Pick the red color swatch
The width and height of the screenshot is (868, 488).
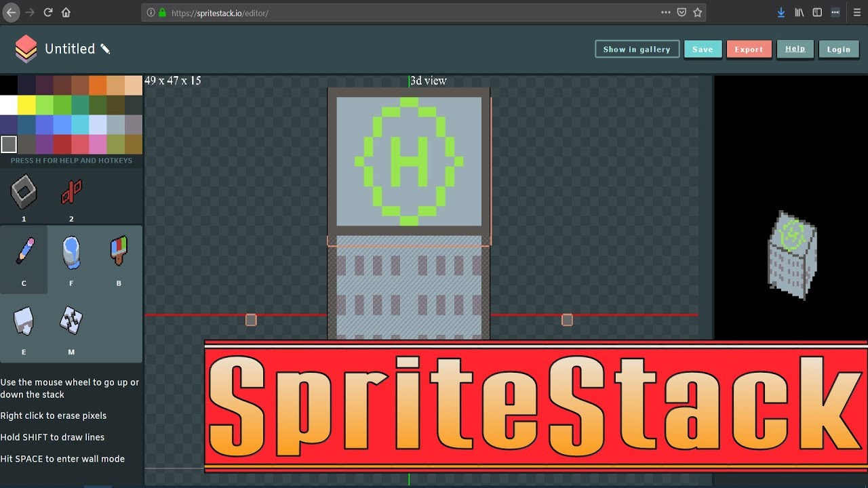tap(62, 144)
